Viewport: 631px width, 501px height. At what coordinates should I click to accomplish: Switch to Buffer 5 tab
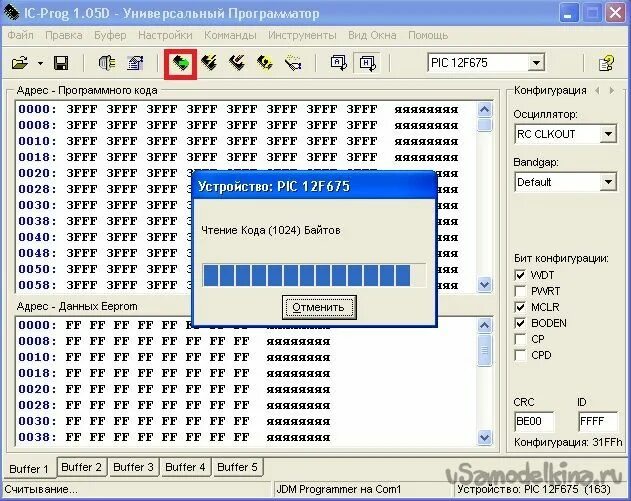[237, 467]
